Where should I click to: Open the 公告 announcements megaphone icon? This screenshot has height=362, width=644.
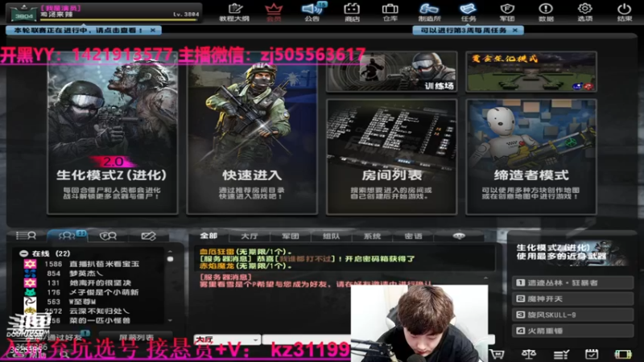coord(312,12)
